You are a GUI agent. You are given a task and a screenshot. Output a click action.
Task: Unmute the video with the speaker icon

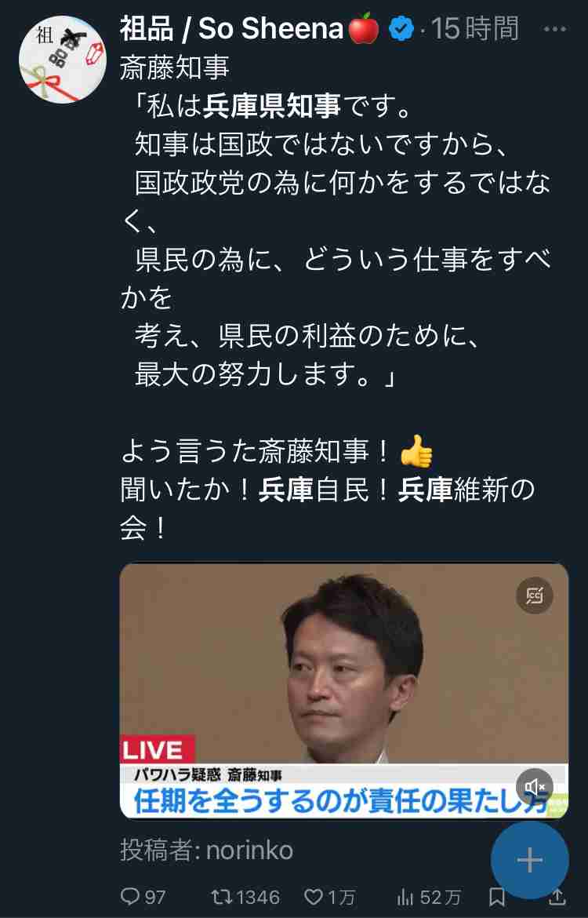tap(534, 786)
